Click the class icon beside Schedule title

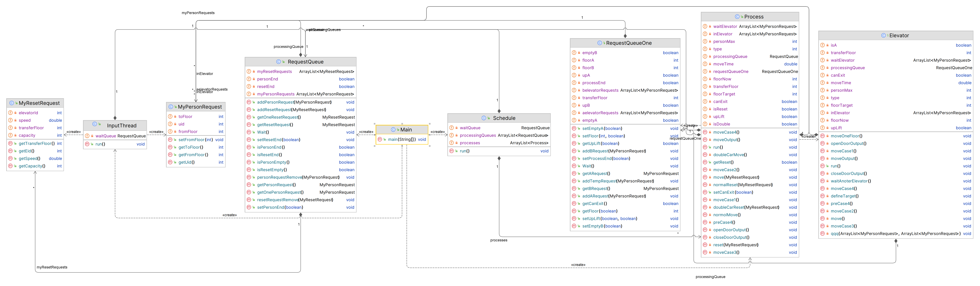(484, 118)
